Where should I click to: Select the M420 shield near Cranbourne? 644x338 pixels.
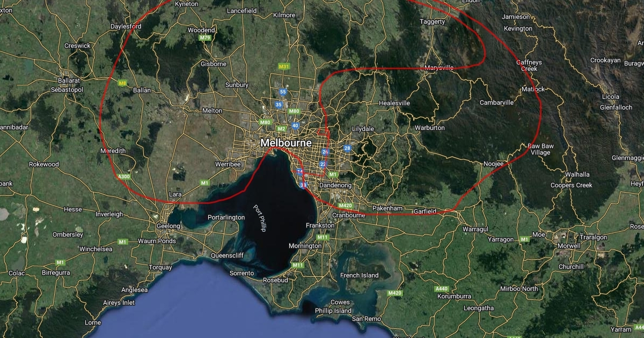pos(345,205)
